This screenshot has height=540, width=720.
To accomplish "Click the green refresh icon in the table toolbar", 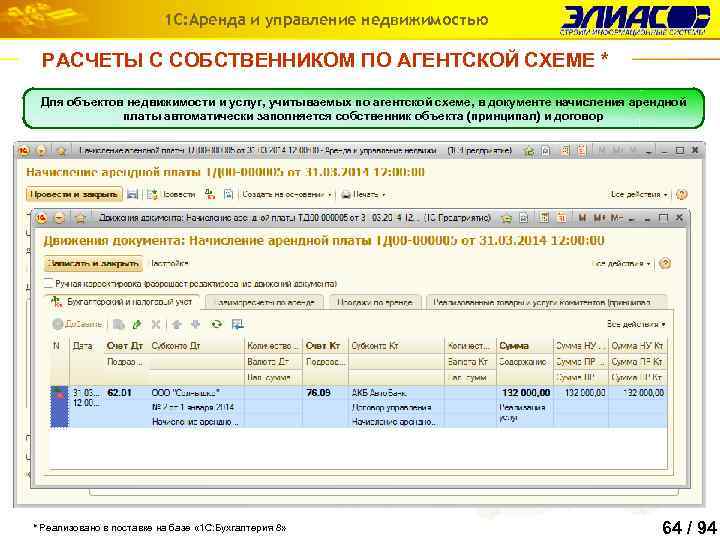I will tap(216, 324).
